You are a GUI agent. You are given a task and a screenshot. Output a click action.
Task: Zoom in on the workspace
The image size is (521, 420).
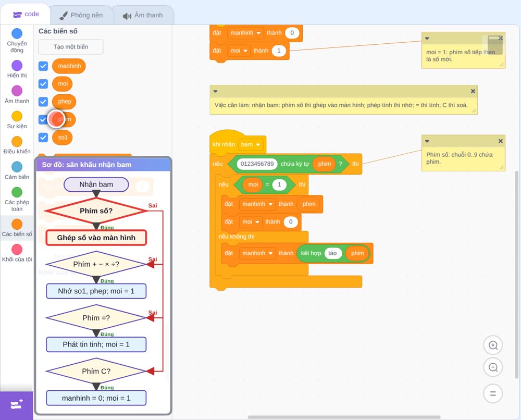point(493,345)
